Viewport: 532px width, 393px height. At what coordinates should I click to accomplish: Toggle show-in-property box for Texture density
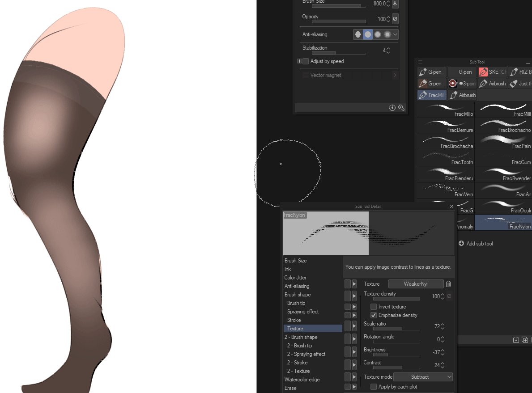point(347,296)
